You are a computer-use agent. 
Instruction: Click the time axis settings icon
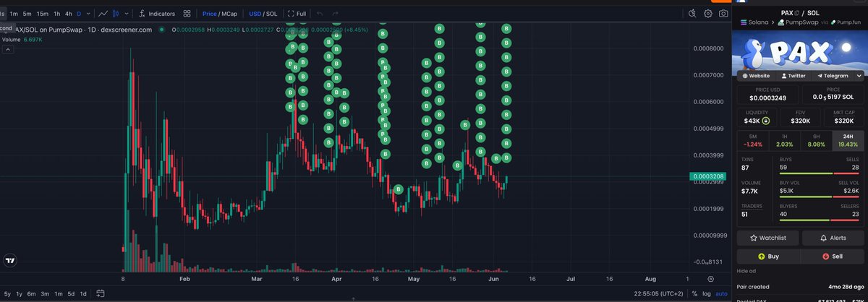(710, 278)
